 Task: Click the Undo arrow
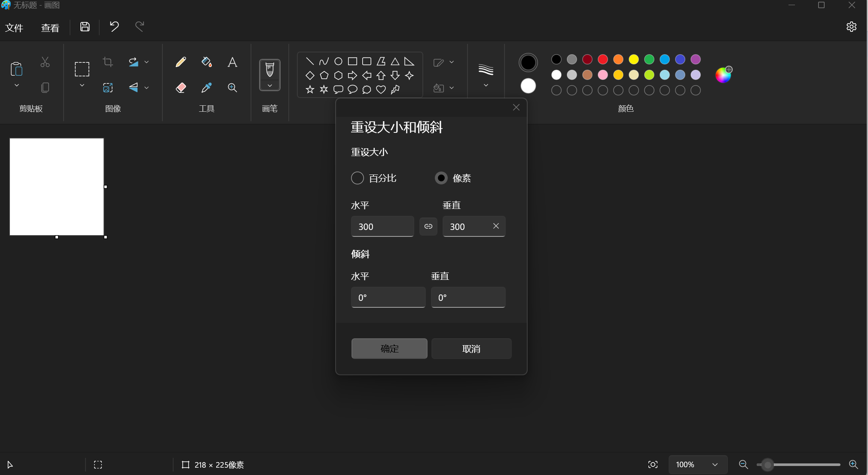tap(114, 27)
